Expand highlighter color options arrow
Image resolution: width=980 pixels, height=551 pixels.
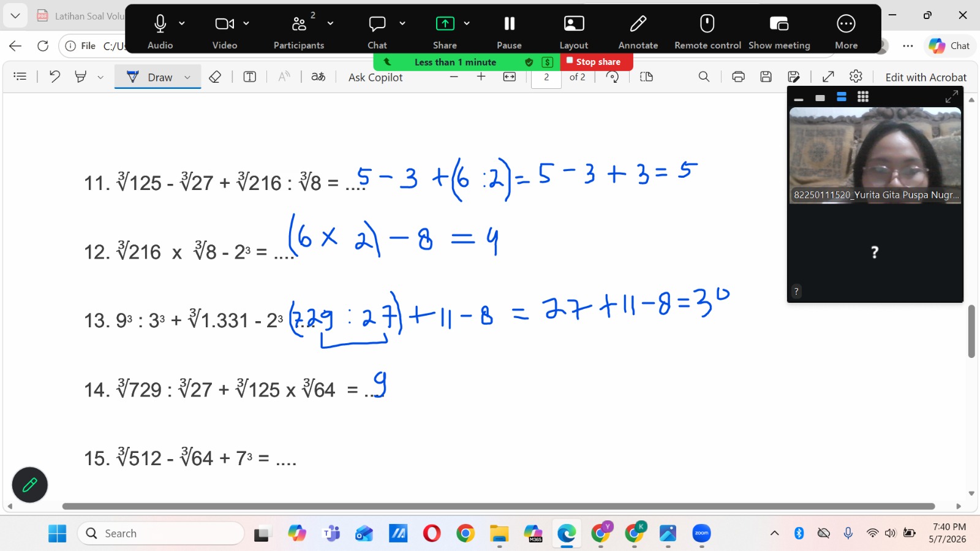(x=100, y=77)
